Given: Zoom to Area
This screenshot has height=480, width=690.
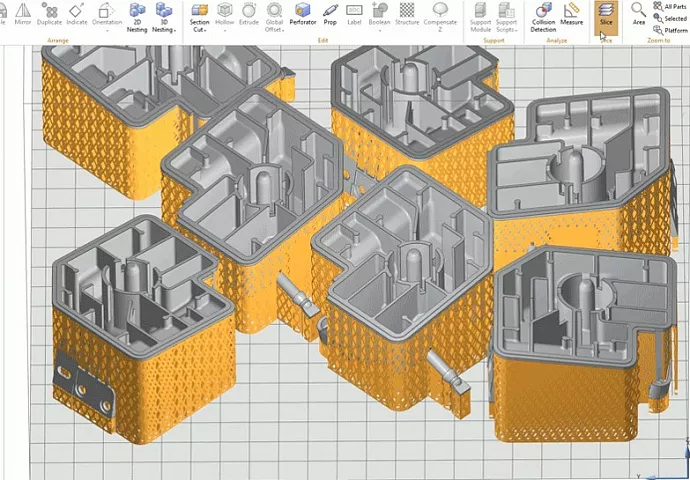Looking at the screenshot, I should (639, 13).
